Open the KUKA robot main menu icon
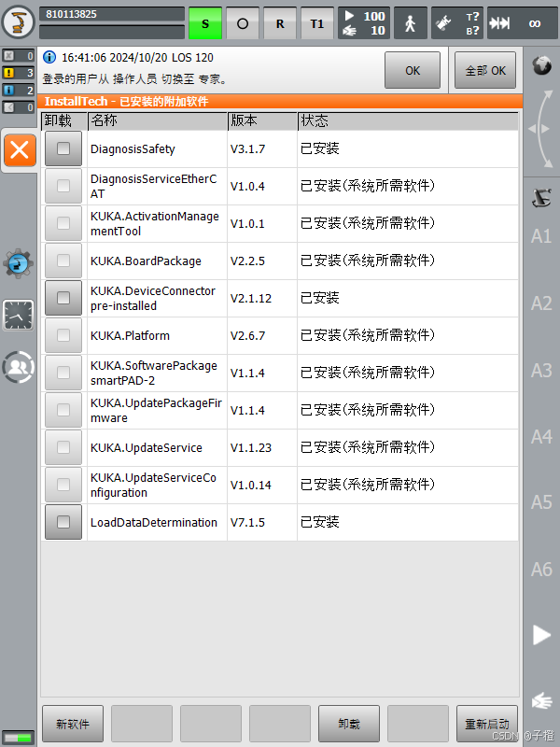Screen dimensions: 560x747 (x=18, y=21)
